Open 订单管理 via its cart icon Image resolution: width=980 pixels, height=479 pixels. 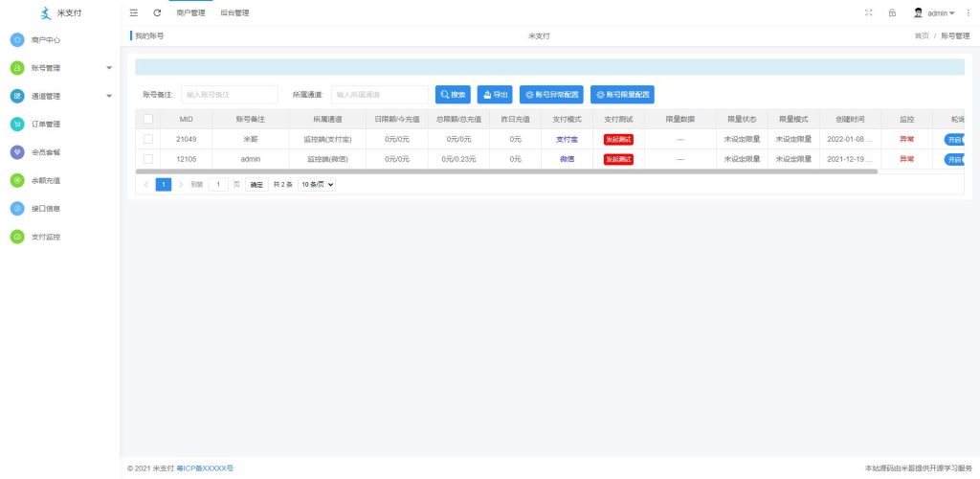(17, 124)
